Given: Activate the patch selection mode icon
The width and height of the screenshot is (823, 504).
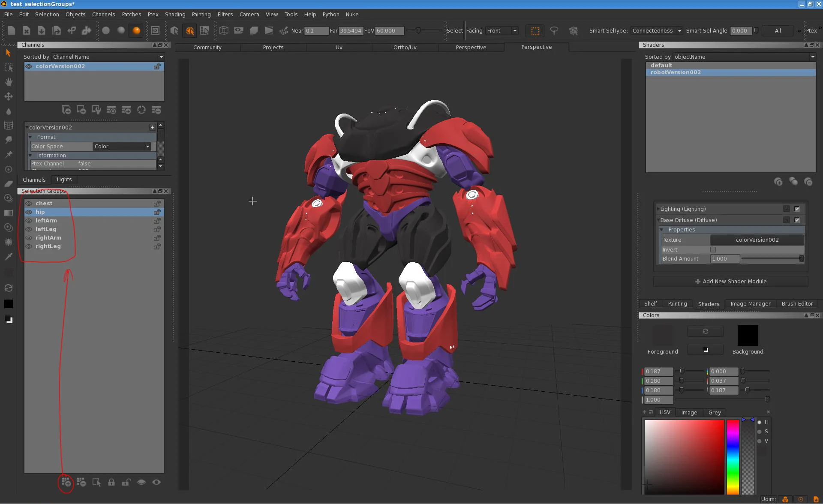Looking at the screenshot, I should click(x=204, y=30).
